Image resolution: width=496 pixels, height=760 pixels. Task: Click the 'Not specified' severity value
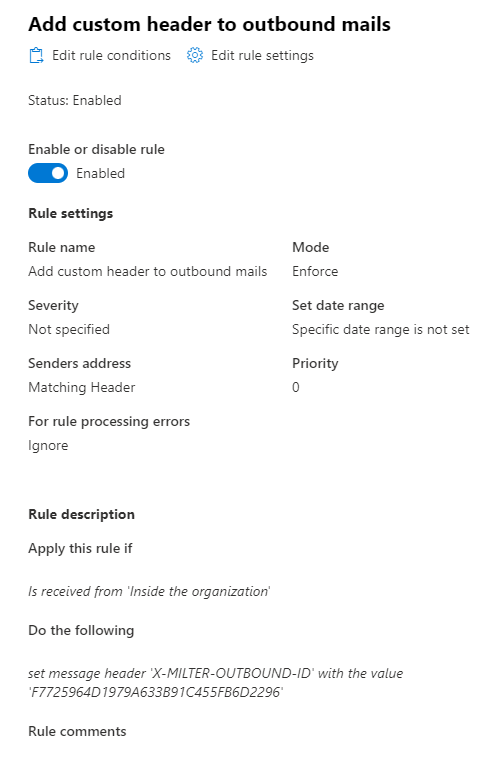click(x=69, y=329)
